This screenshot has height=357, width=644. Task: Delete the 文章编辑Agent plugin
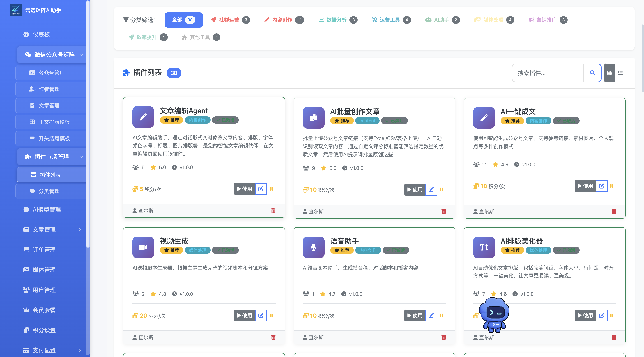point(273,211)
